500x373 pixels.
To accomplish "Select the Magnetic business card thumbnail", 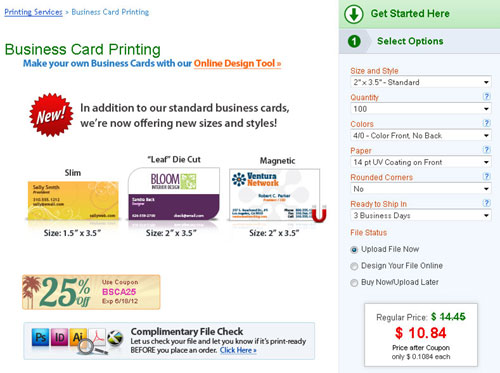I will (x=277, y=195).
